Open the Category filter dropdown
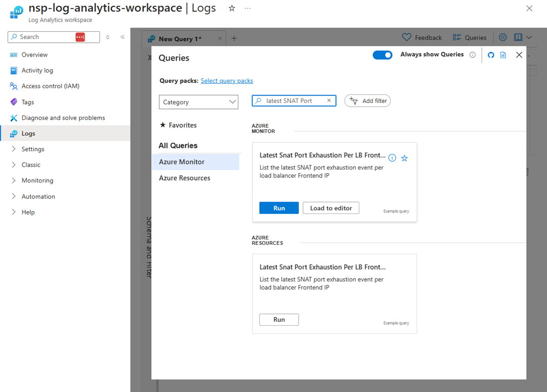Image resolution: width=547 pixels, height=392 pixels. (199, 102)
